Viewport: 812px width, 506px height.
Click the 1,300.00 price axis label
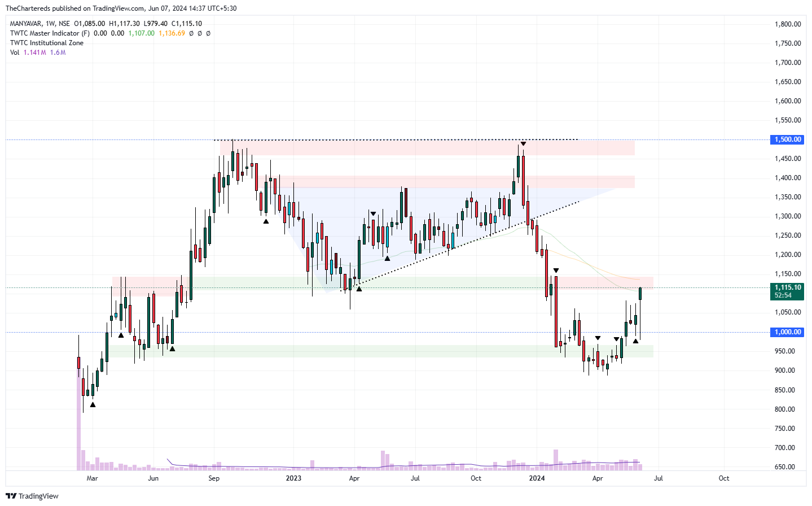(788, 216)
